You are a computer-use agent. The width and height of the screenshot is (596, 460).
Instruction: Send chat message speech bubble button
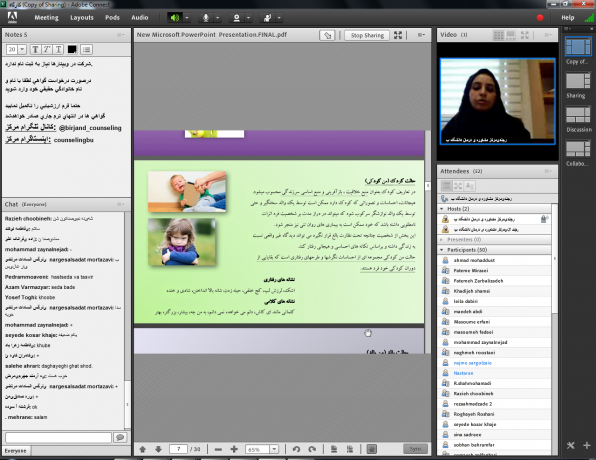pyautogui.click(x=120, y=438)
